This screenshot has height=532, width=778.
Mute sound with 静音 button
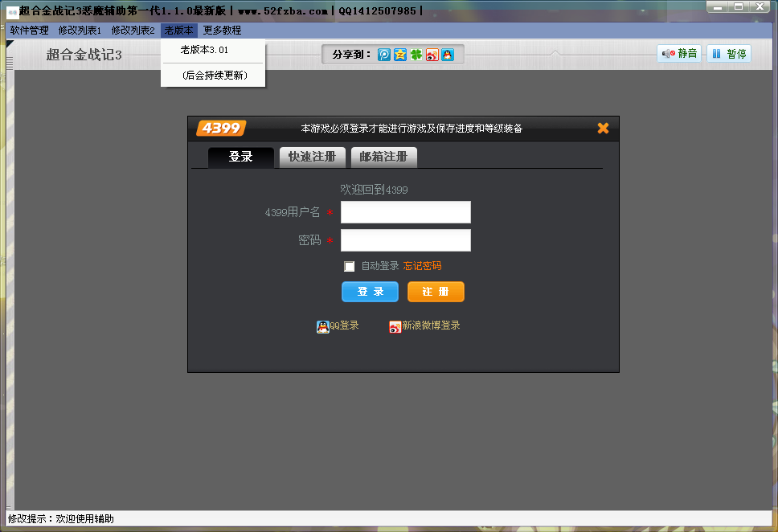click(x=679, y=54)
